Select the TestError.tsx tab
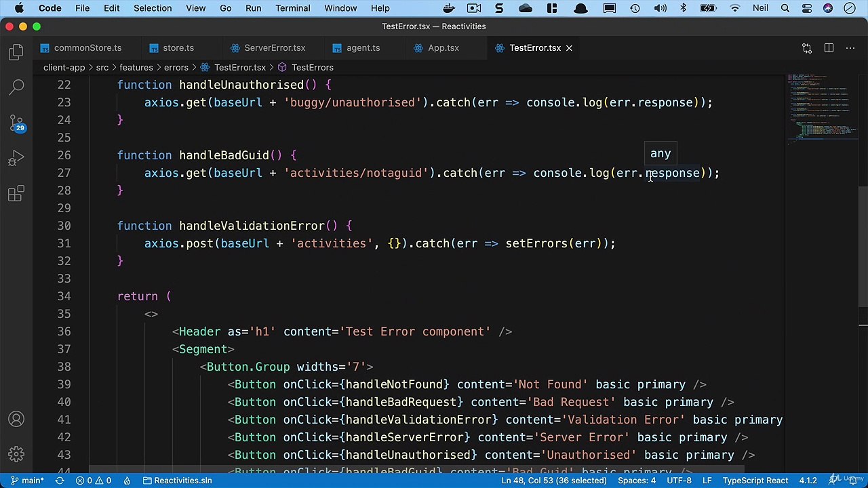The height and width of the screenshot is (488, 868). pos(535,48)
